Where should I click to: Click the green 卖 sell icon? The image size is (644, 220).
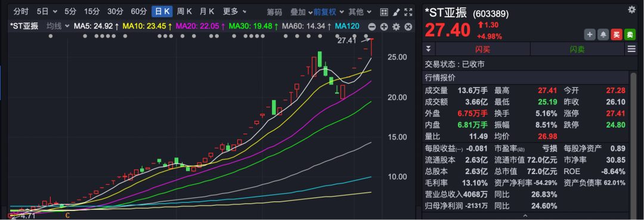point(630,35)
